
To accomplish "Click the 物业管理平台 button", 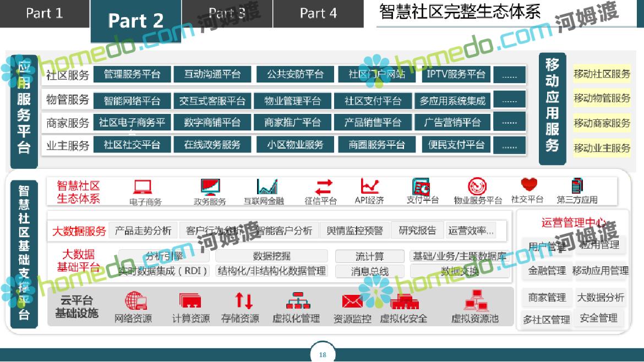I will pyautogui.click(x=292, y=101).
